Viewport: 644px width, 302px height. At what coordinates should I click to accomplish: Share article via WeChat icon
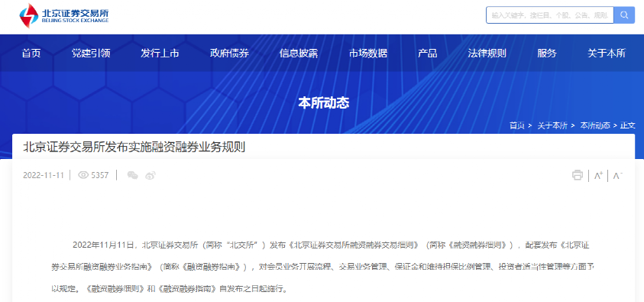[133, 175]
